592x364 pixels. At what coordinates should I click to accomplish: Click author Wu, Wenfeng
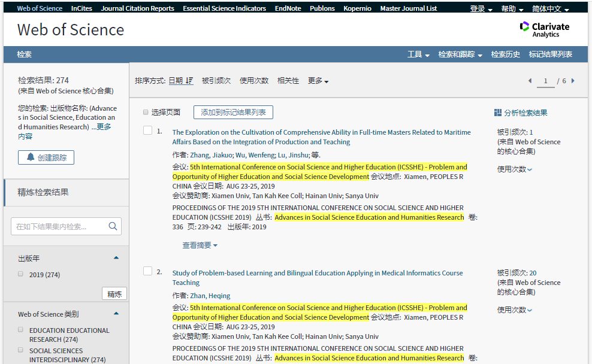(255, 155)
